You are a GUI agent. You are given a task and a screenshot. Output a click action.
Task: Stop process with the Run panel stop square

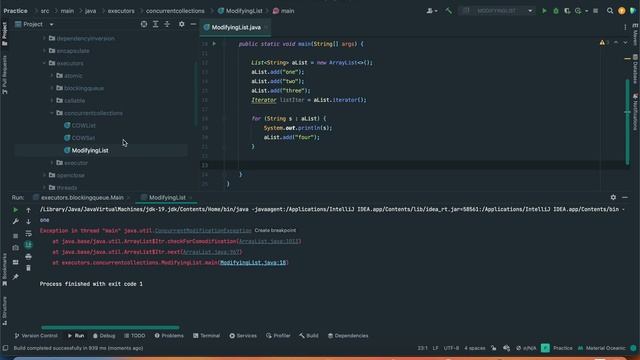point(16,236)
